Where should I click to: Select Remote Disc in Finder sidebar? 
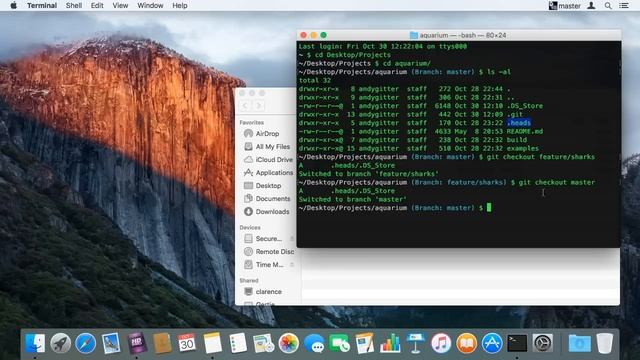click(269, 252)
